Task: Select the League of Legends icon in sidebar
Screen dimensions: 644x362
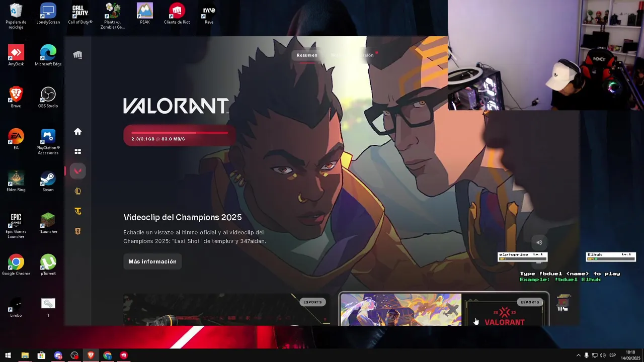Action: pos(77,191)
